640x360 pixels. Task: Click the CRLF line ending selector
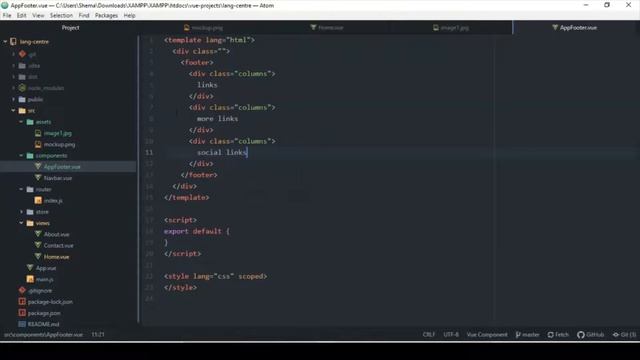pos(429,335)
